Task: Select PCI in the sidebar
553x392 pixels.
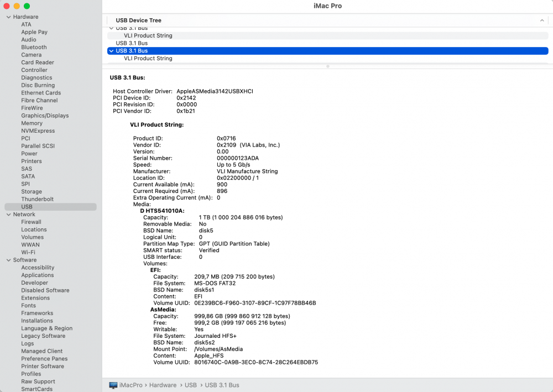Action: coord(26,138)
